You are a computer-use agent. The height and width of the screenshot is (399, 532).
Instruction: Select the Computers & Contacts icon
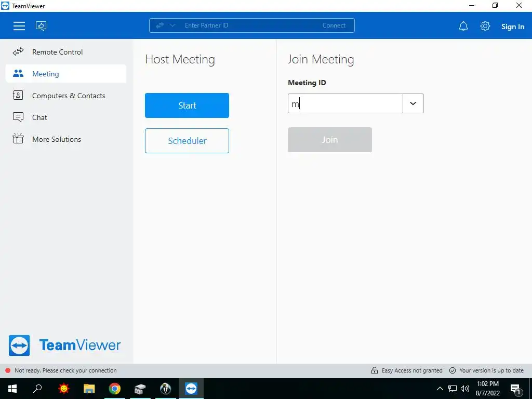click(x=18, y=96)
